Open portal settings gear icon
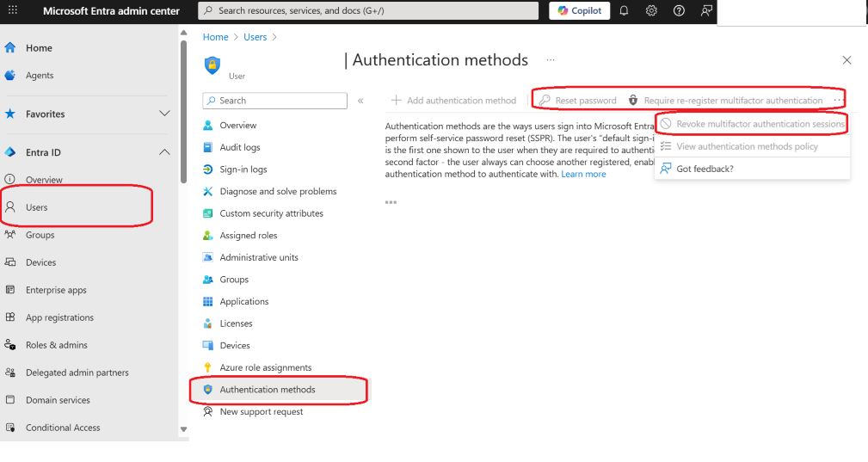Screen dimensions: 868x462 [651, 10]
